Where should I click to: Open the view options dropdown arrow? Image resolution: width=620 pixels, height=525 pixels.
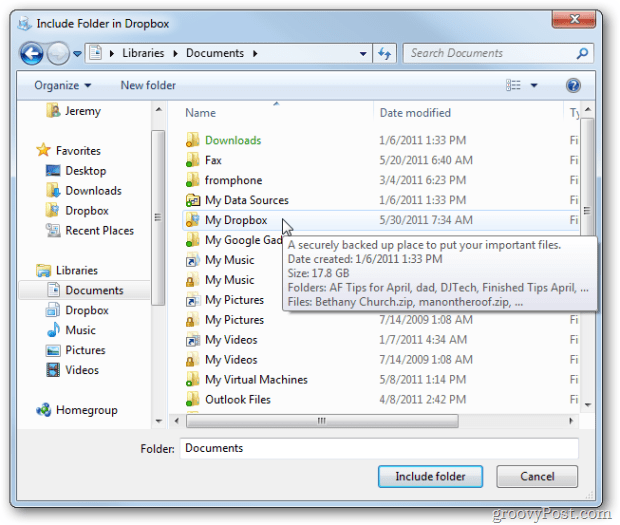534,85
